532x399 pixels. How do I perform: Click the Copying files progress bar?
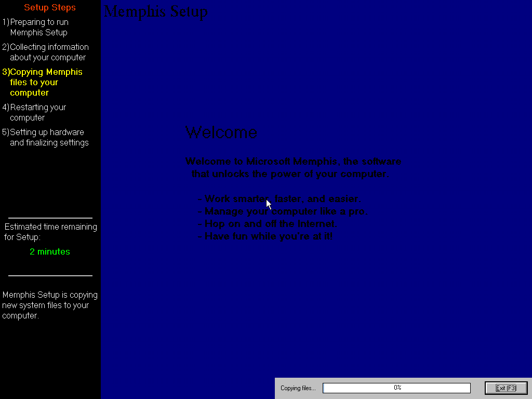pyautogui.click(x=396, y=388)
